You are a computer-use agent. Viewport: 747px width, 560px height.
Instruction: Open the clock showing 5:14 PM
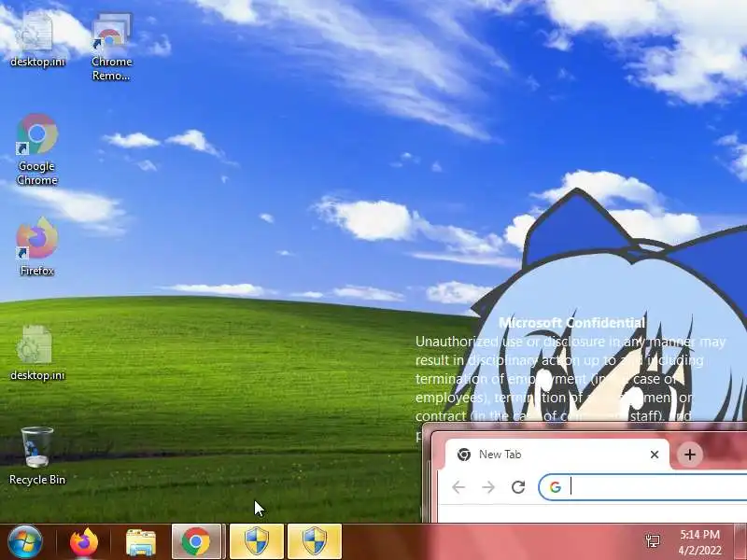pyautogui.click(x=699, y=542)
